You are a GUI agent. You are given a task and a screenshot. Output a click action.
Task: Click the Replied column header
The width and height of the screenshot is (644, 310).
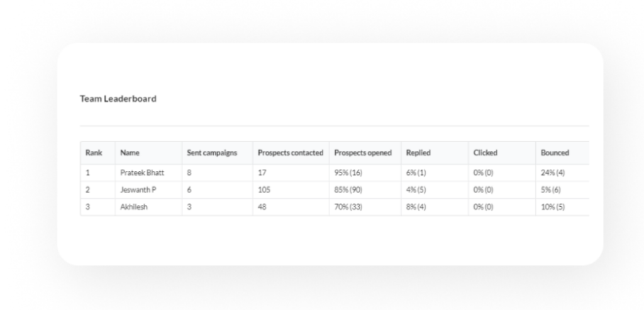point(418,153)
